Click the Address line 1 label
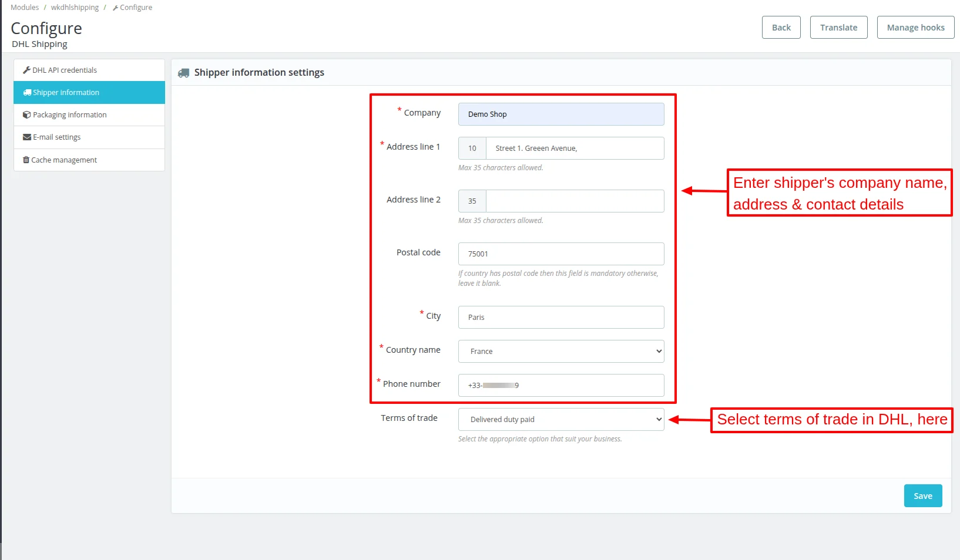The width and height of the screenshot is (960, 560). (x=413, y=147)
